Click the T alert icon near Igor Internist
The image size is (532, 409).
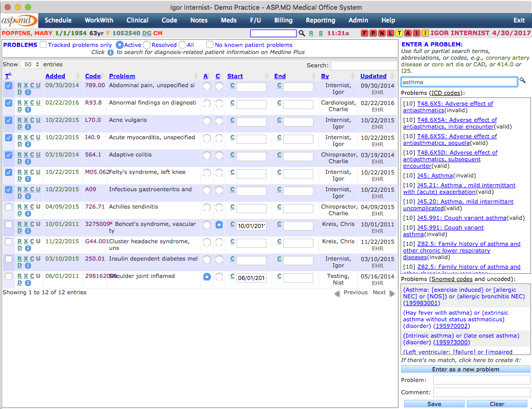400,33
